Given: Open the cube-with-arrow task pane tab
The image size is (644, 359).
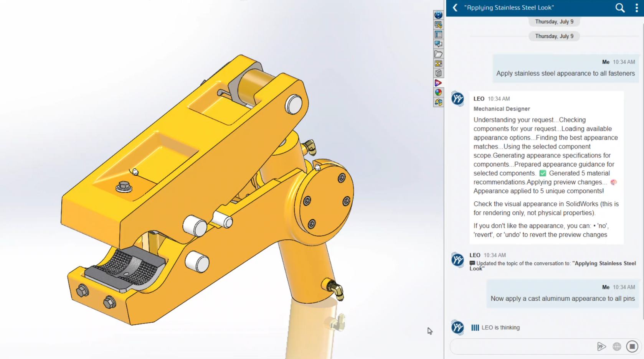Looking at the screenshot, I should click(438, 102).
